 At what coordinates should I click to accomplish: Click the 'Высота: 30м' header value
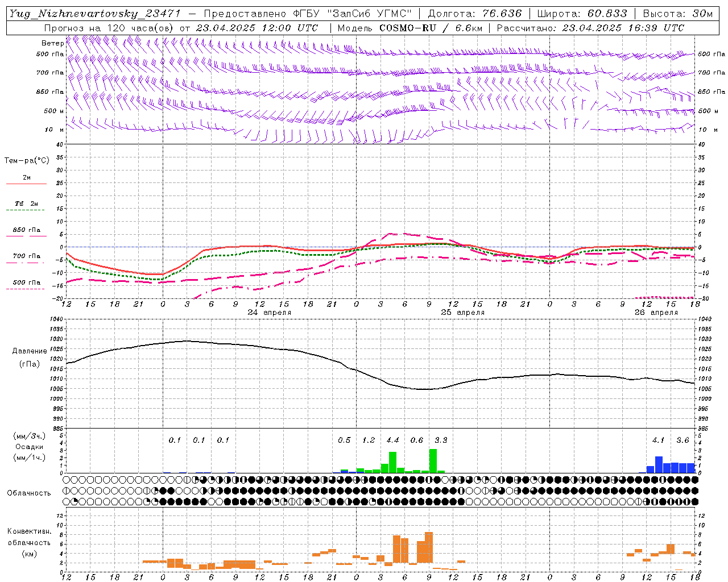pyautogui.click(x=677, y=14)
